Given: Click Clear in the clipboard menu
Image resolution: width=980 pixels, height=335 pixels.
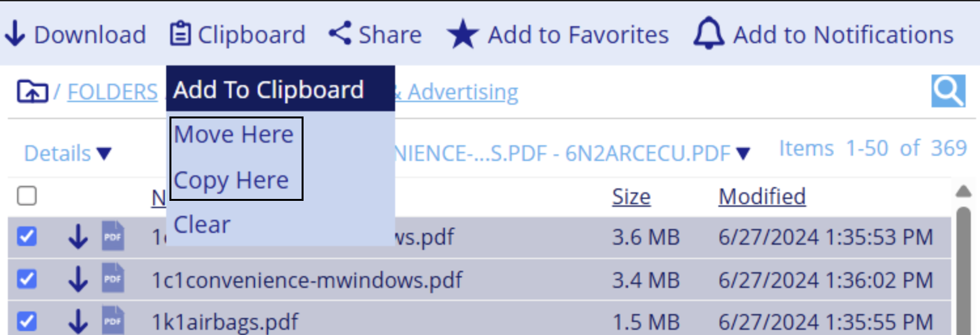Looking at the screenshot, I should [x=202, y=224].
